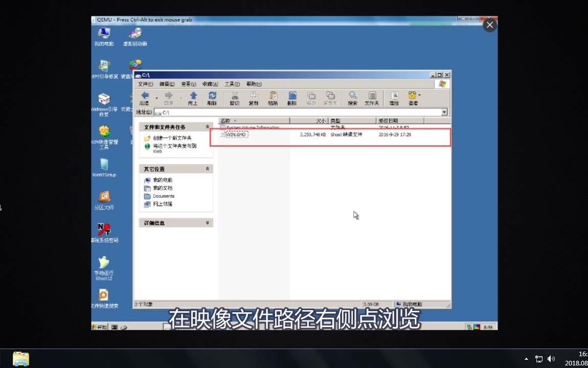Screen dimensions: 588x368
Task: Click the 搜索 (Search) toolbar icon
Action: 353,97
